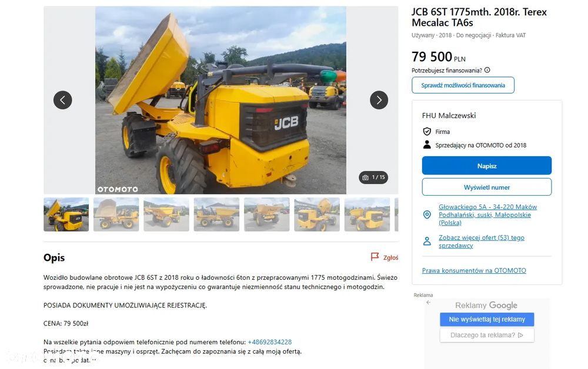
Task: Click the person icon next to seller offers
Action: point(427,241)
